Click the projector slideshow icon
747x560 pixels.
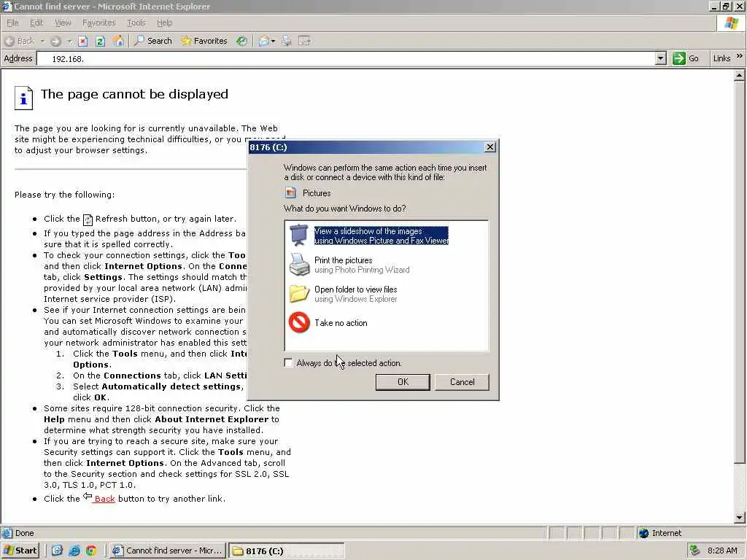pyautogui.click(x=299, y=235)
